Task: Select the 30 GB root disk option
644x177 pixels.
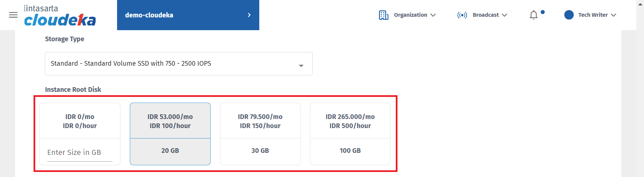Action: [x=260, y=151]
